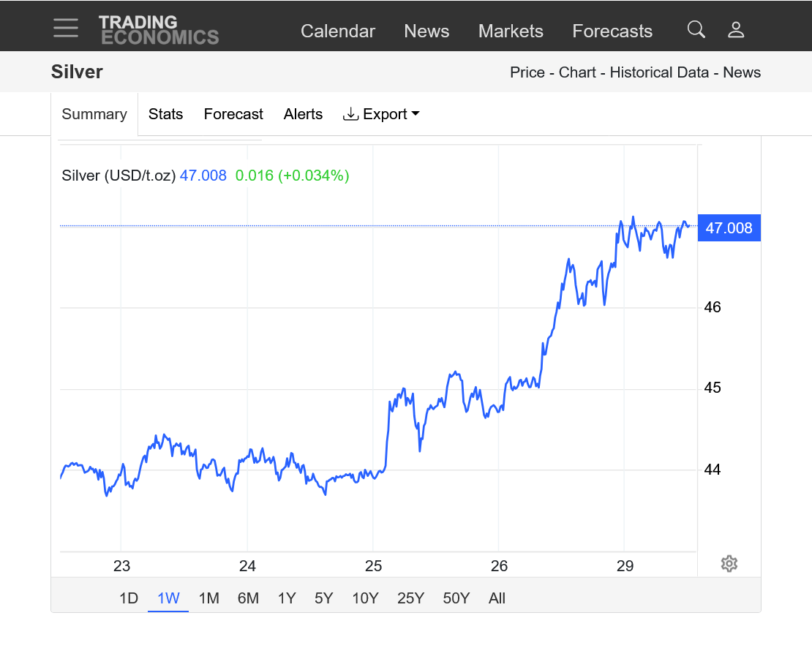Open News in the top navigation
The image size is (812, 659).
[426, 31]
